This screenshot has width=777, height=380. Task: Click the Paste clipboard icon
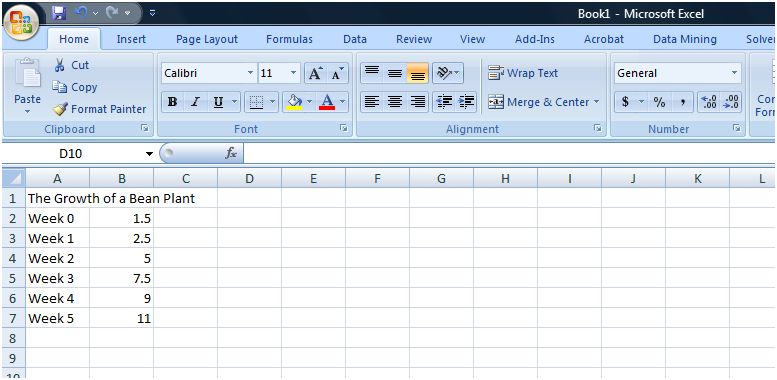point(28,73)
